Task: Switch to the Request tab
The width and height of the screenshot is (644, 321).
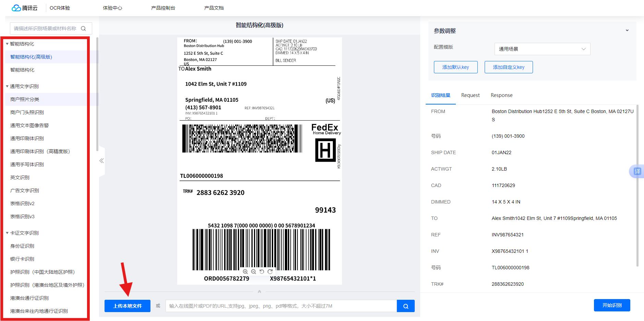Action: [470, 95]
